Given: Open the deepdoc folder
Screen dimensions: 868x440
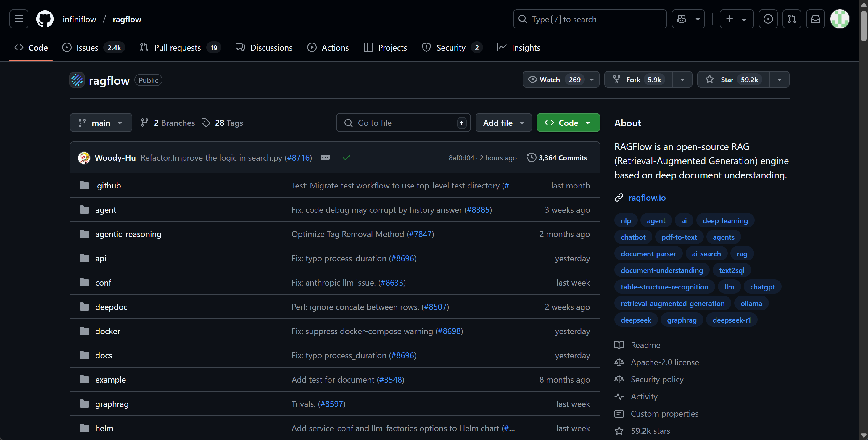Looking at the screenshot, I should click(x=111, y=307).
